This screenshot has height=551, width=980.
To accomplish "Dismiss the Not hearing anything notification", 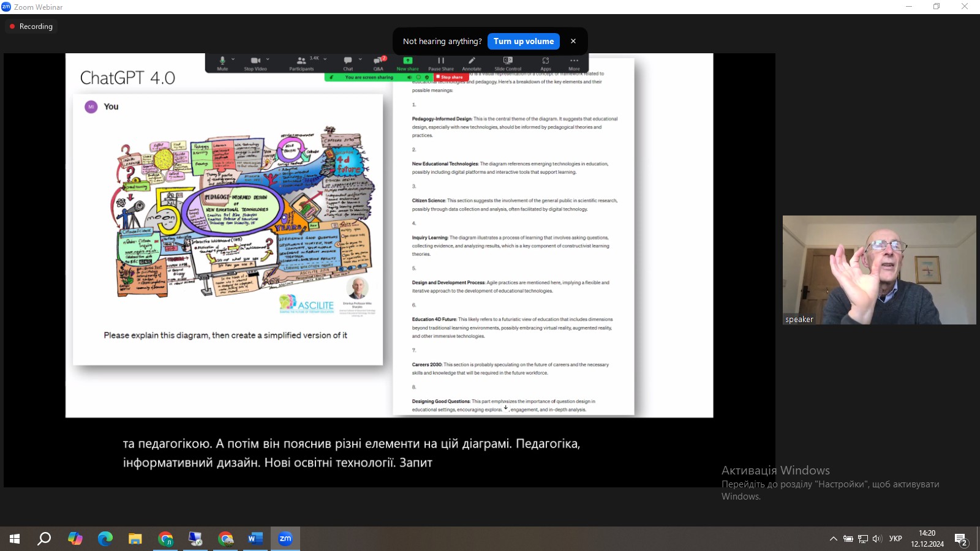I will point(573,41).
